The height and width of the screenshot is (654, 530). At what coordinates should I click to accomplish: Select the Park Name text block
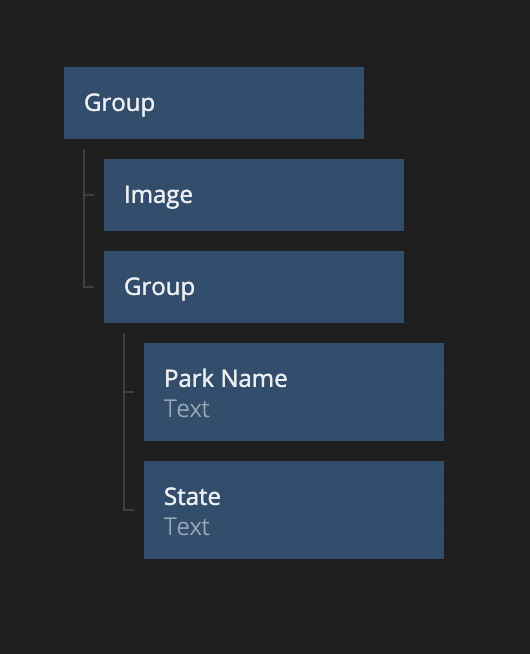coord(294,392)
